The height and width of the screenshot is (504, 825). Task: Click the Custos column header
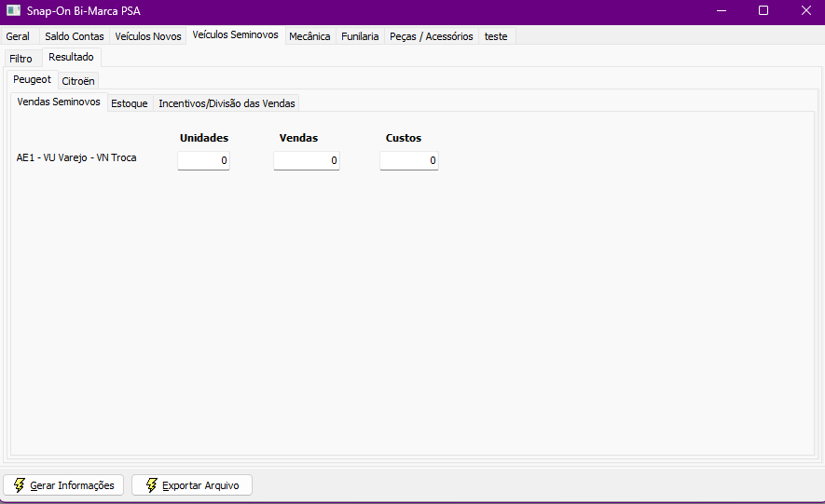[x=404, y=138]
